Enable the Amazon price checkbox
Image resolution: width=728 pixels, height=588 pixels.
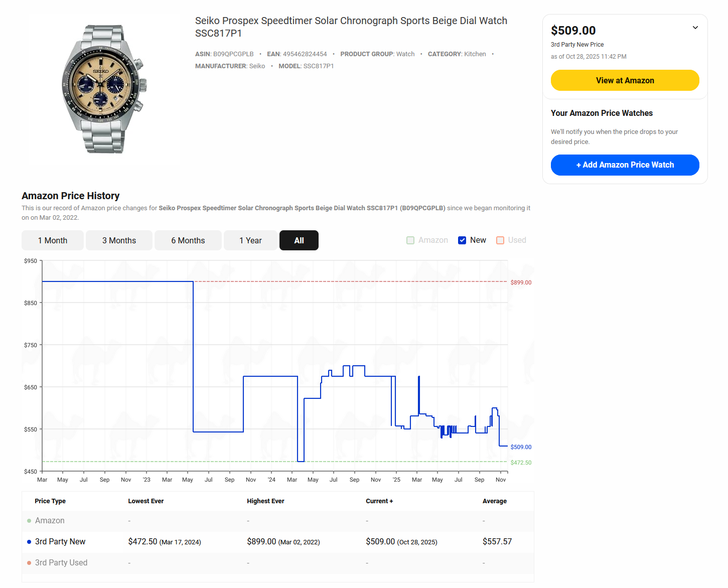pos(410,240)
